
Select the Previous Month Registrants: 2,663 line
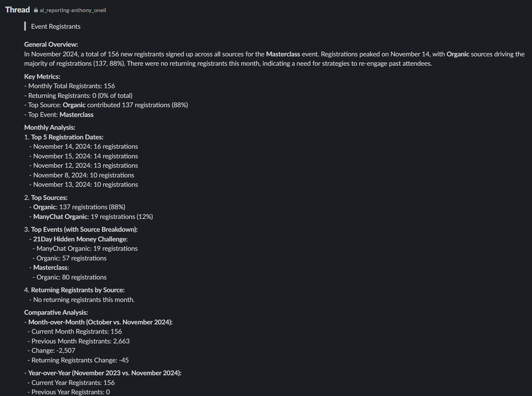pyautogui.click(x=78, y=341)
